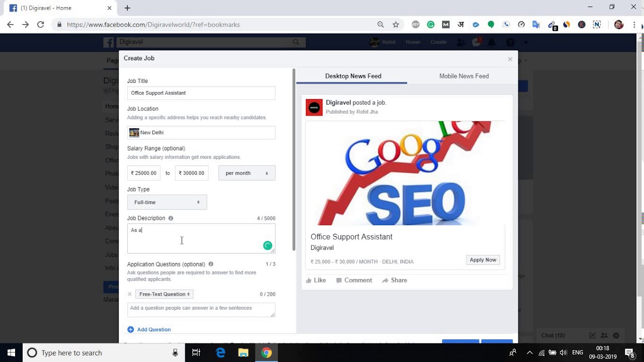Image resolution: width=644 pixels, height=362 pixels.
Task: Click Like on the job post preview
Action: coord(316,281)
